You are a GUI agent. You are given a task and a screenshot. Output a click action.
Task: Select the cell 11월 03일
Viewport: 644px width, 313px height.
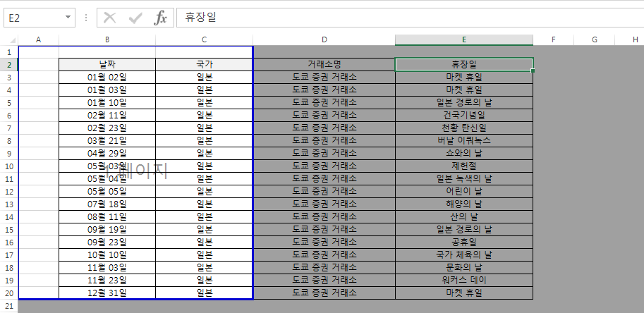click(x=107, y=267)
